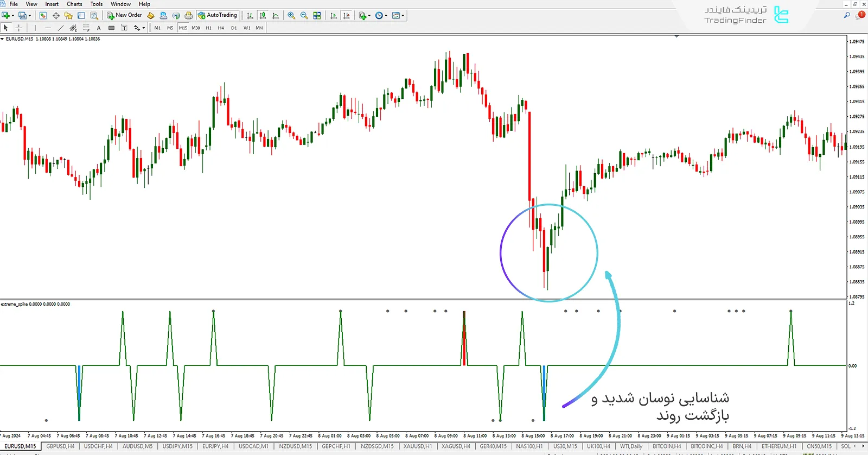Open the MetaEditor book icon

(151, 16)
